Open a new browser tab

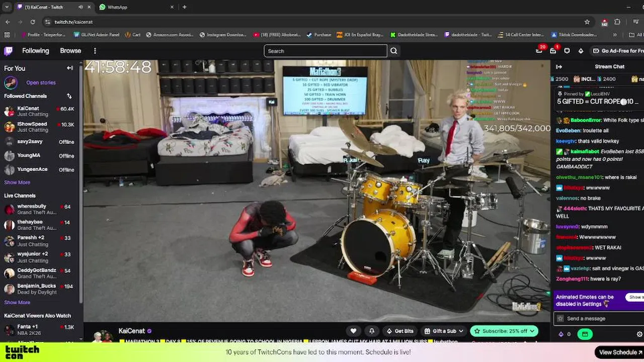(x=184, y=7)
